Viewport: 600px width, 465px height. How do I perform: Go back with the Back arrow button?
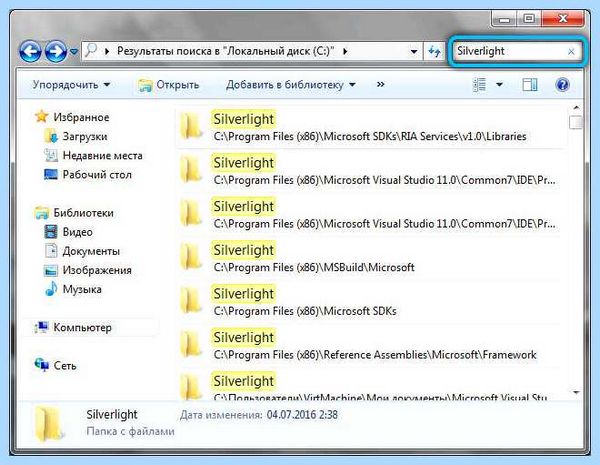coord(30,51)
